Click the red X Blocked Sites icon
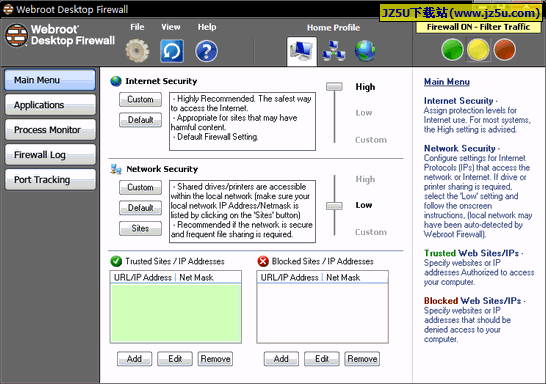 (x=263, y=261)
